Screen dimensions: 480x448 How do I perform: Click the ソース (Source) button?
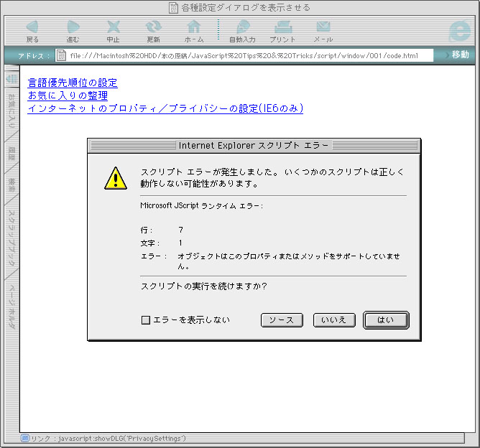pyautogui.click(x=282, y=320)
